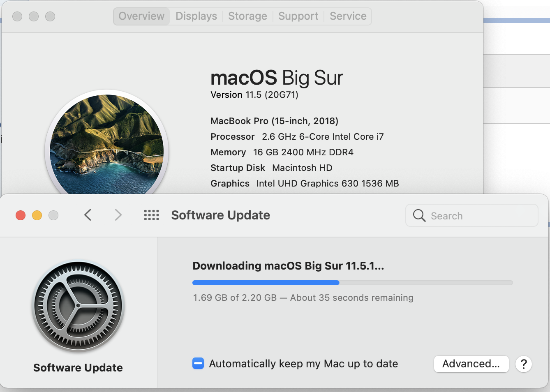This screenshot has height=392, width=550.
Task: Click the Processor label
Action: coord(233,137)
